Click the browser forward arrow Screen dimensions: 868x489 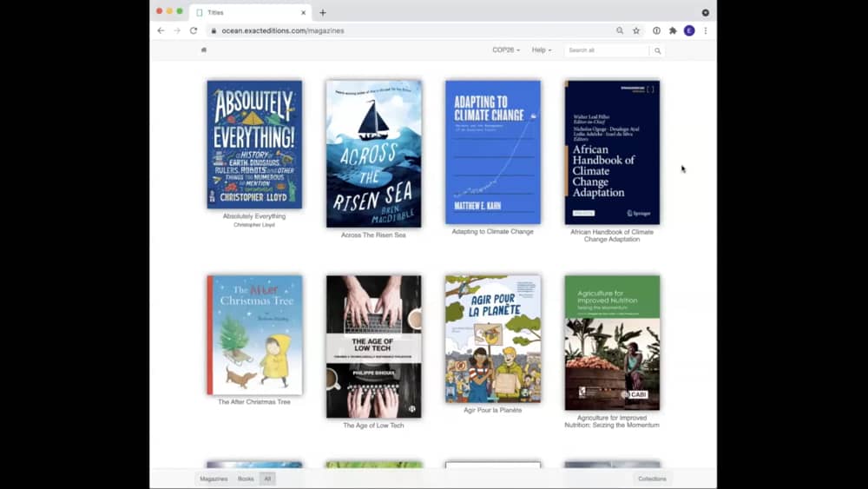click(177, 30)
